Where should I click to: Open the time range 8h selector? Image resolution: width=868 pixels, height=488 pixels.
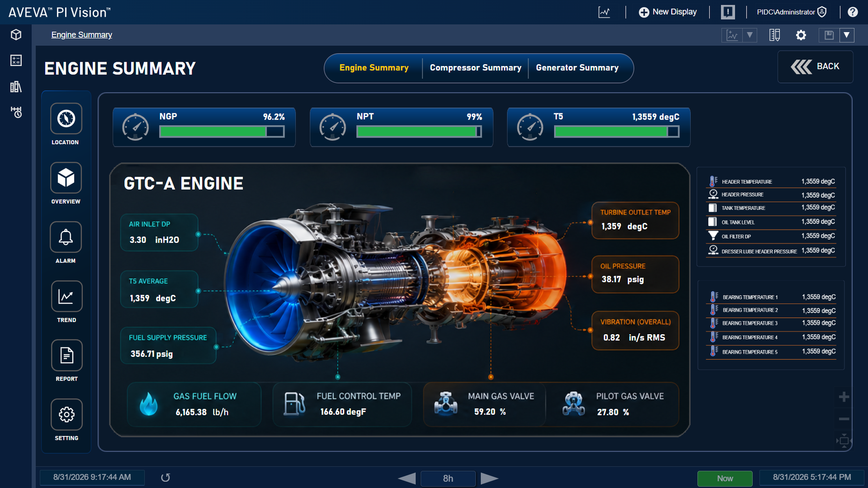click(448, 478)
